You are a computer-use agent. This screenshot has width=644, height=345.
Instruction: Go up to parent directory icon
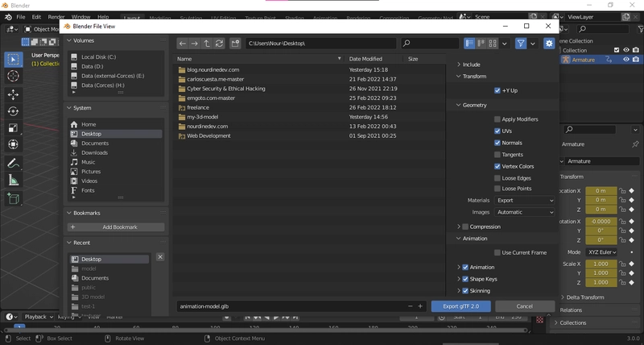coord(207,44)
